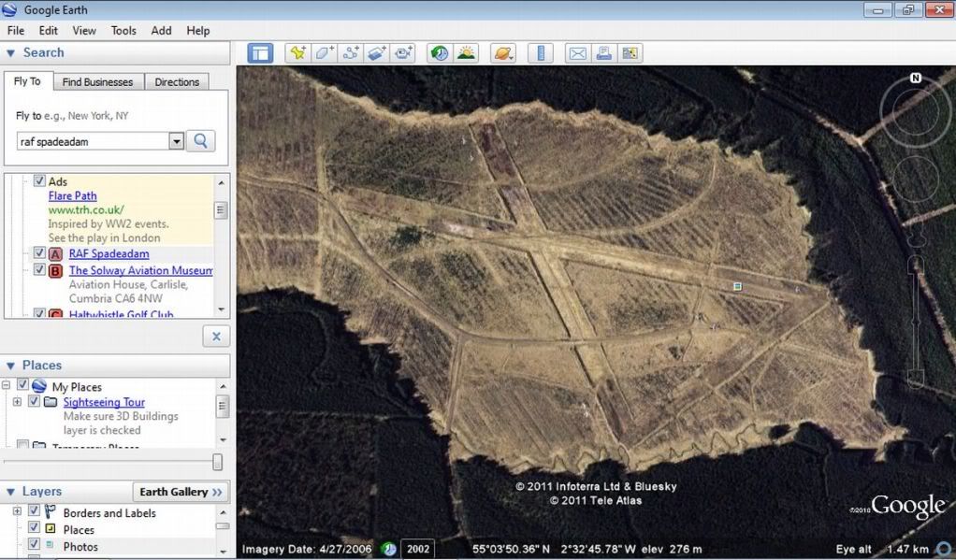
Task: Record a tour with the camera icon
Action: coord(403,53)
